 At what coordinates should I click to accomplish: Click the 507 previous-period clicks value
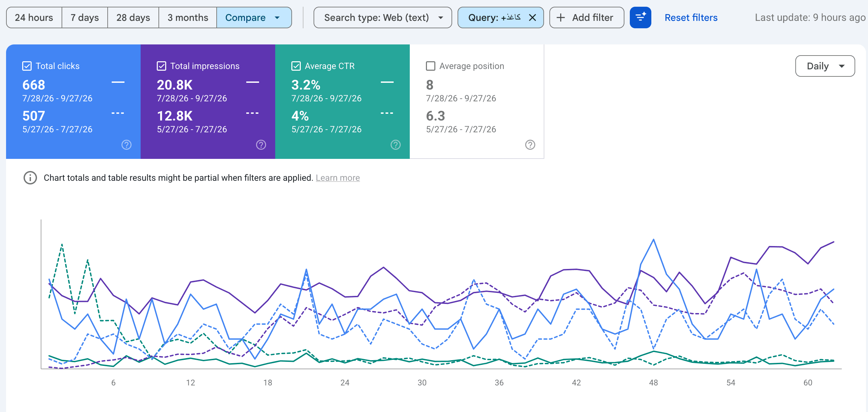click(34, 116)
